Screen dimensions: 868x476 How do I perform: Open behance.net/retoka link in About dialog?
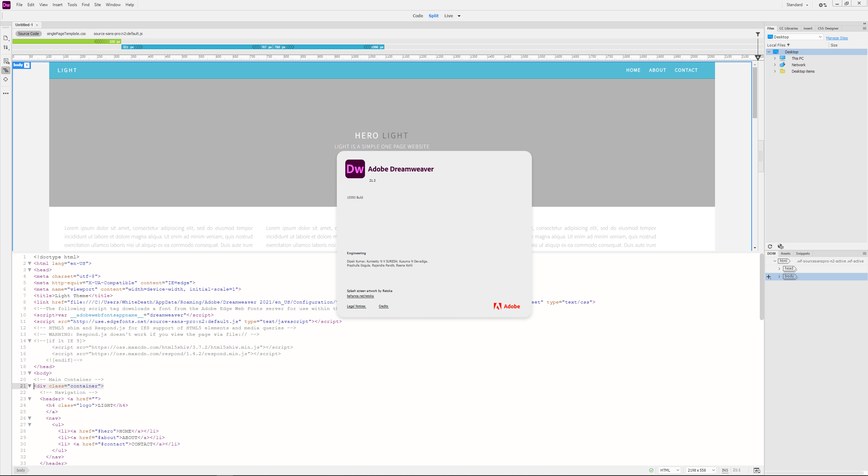pyautogui.click(x=360, y=296)
